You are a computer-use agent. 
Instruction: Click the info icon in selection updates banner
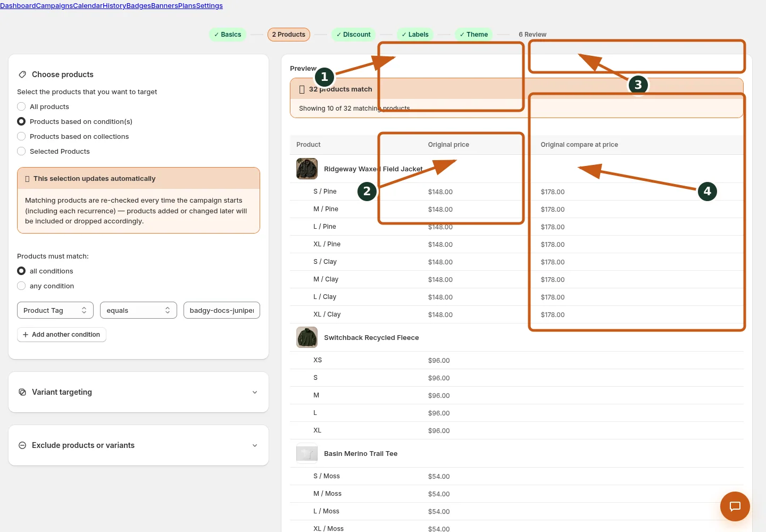(x=27, y=179)
